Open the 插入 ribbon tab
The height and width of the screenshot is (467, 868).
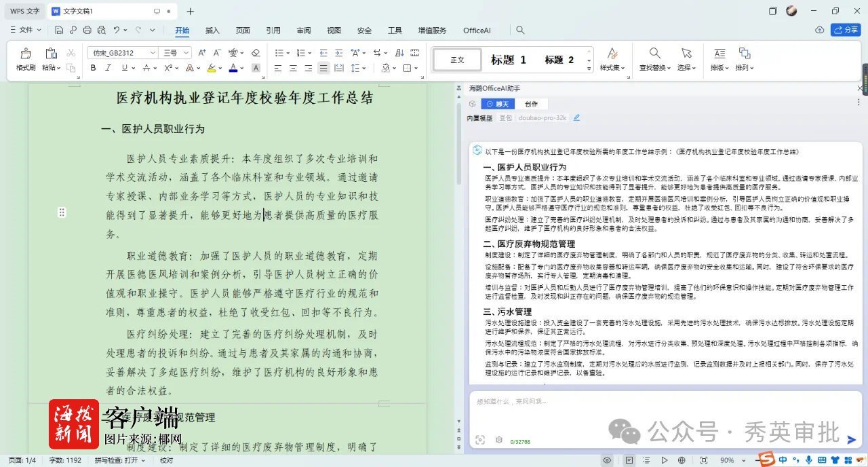(x=212, y=31)
